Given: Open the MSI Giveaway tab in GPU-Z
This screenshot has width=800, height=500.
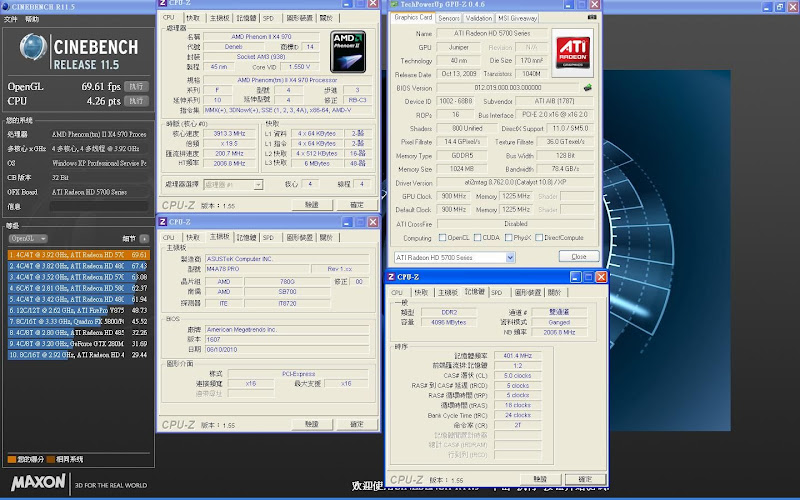Looking at the screenshot, I should tap(517, 18).
